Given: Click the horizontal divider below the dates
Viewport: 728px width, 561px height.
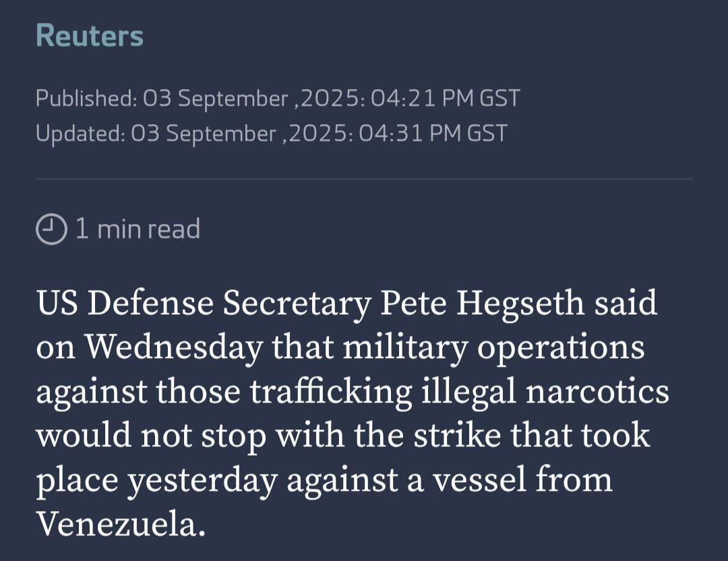Looking at the screenshot, I should pos(364,179).
